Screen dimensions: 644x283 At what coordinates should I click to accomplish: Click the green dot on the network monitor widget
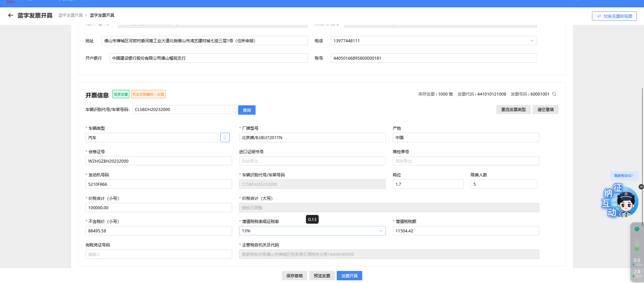[x=637, y=229]
